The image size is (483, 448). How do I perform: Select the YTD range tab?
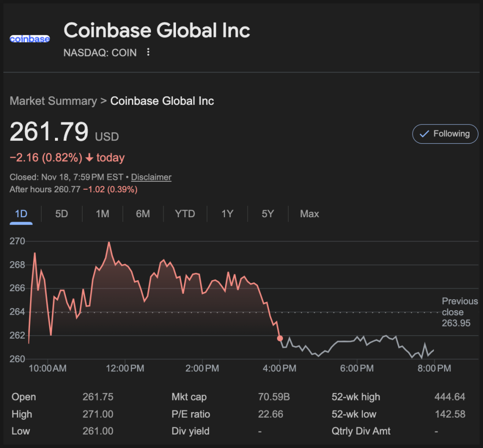click(185, 214)
